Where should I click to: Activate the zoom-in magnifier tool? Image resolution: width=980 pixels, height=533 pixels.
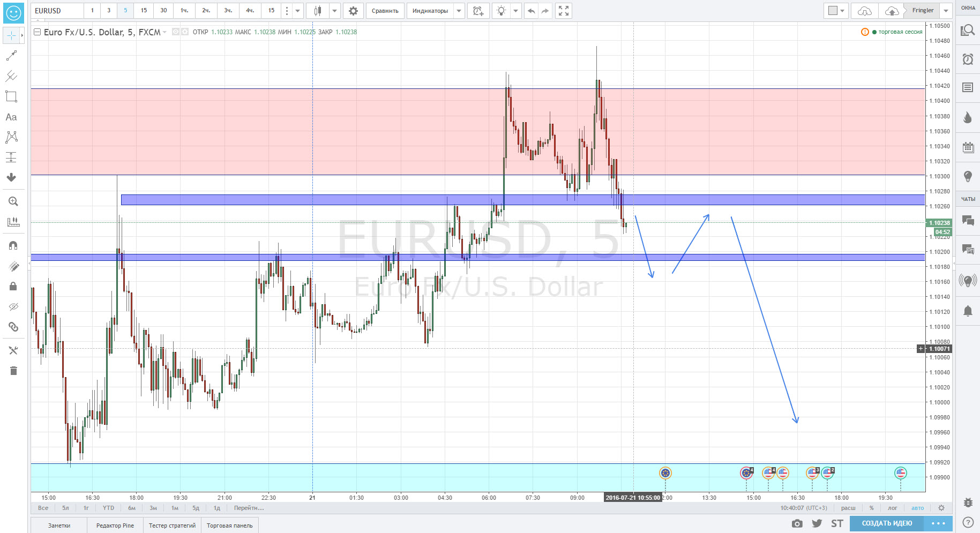[x=13, y=201]
